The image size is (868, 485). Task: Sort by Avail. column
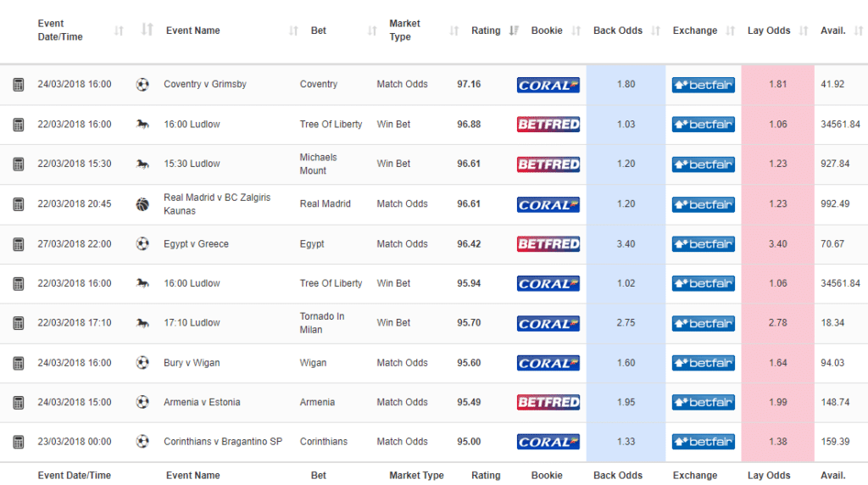(858, 31)
